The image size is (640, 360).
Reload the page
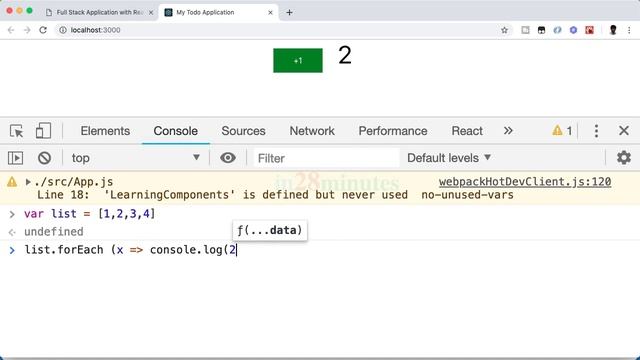point(43,30)
